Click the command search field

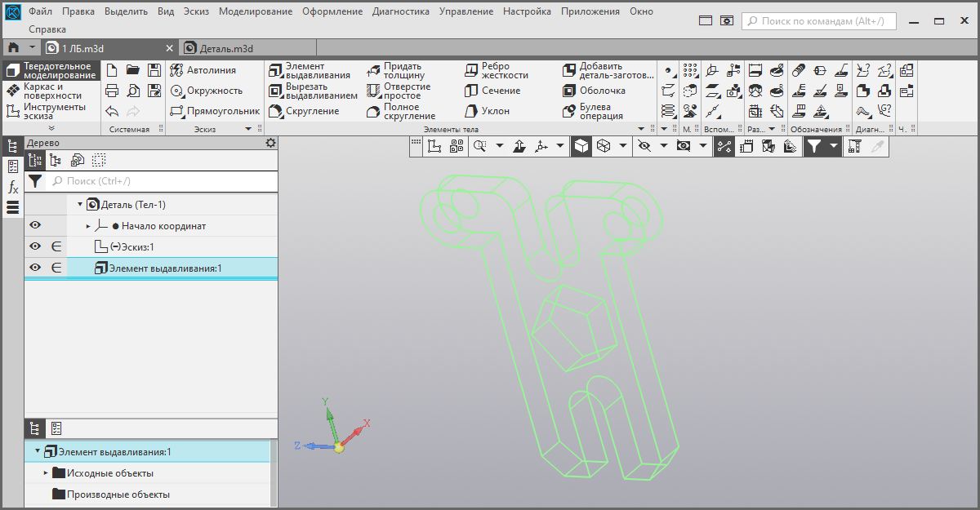coord(819,21)
